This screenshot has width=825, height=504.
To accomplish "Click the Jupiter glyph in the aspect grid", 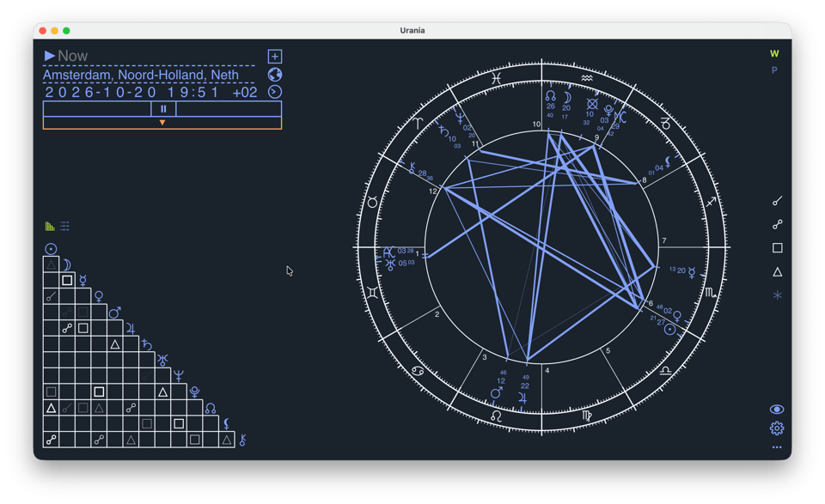I will point(131,329).
